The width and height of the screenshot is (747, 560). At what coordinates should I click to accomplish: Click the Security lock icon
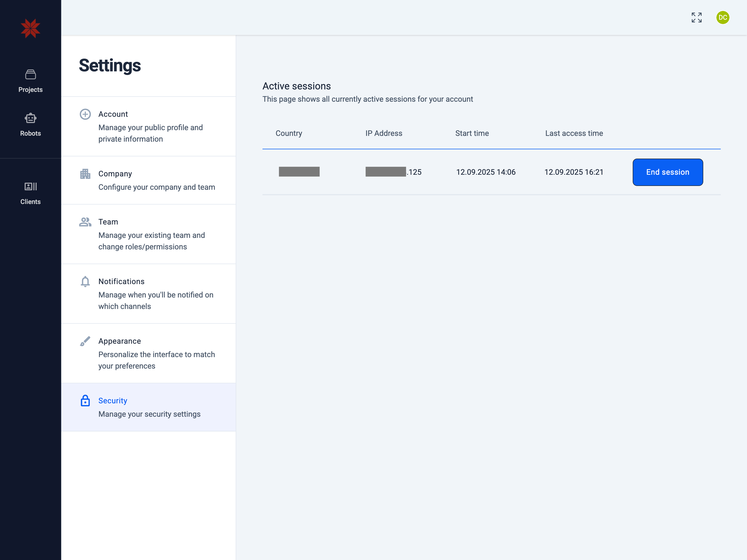(x=85, y=401)
